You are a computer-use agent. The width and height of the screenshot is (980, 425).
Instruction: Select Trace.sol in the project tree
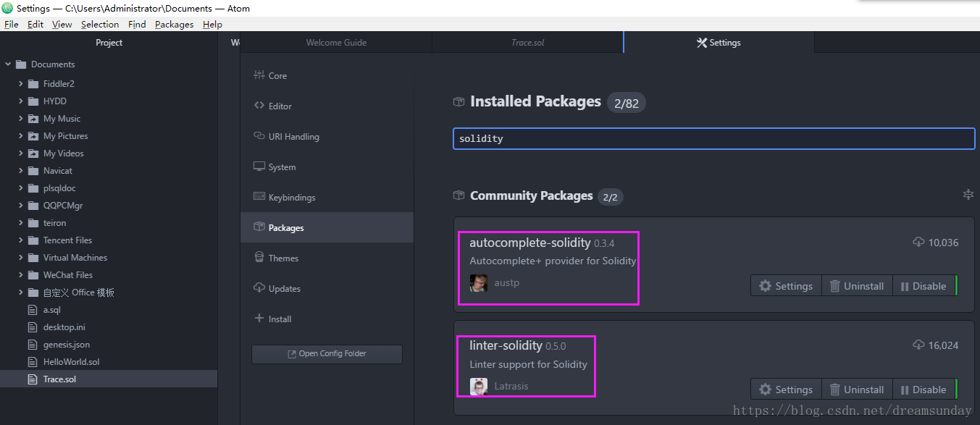pos(109,379)
